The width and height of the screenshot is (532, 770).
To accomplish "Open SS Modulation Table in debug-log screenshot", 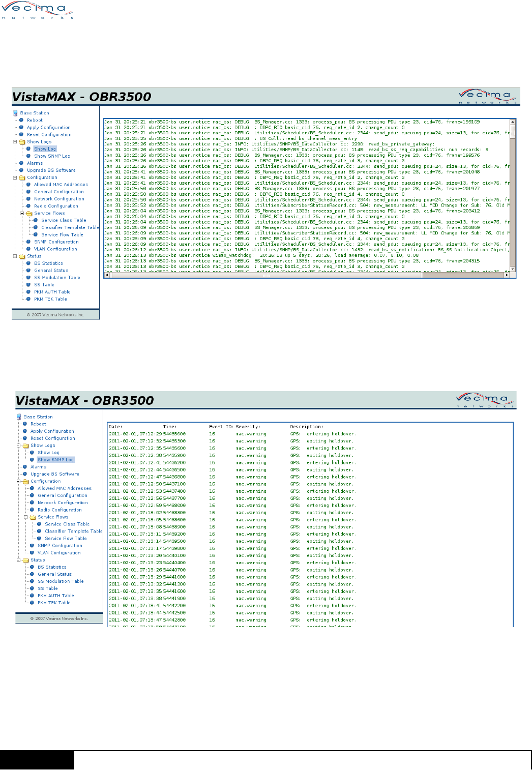I will [57, 278].
